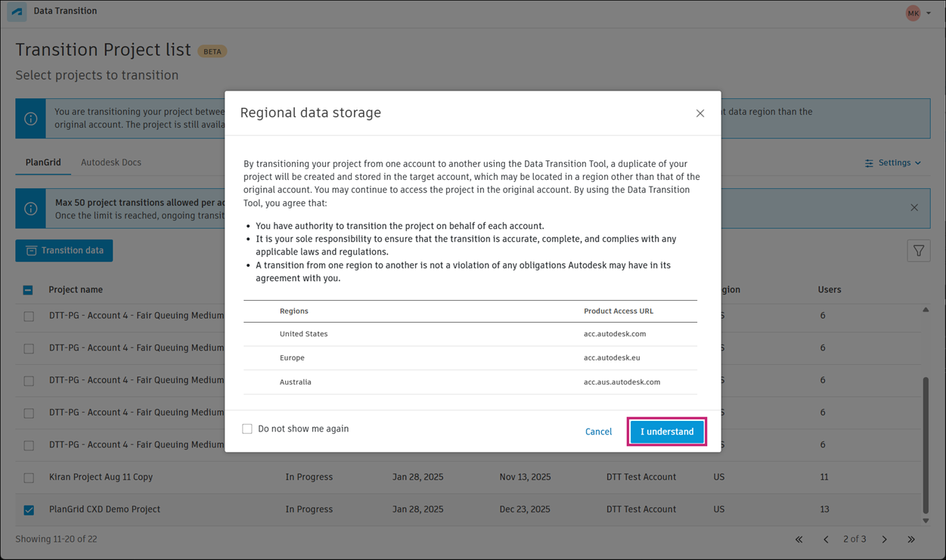Click the MK user avatar
Viewport: 946px width, 560px height.
coord(913,13)
